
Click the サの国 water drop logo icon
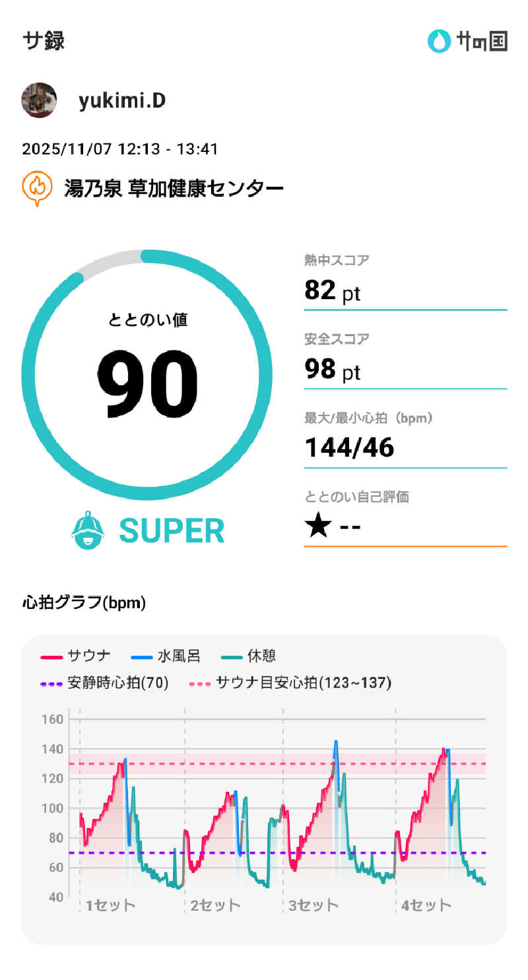[x=438, y=42]
